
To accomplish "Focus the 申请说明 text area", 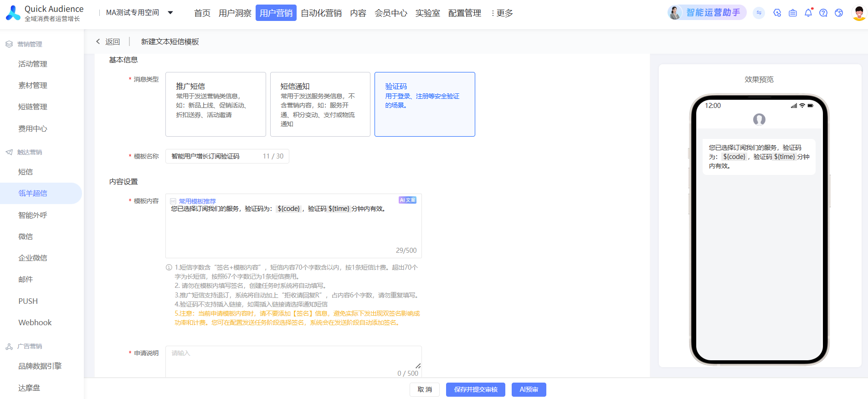I will coord(293,362).
